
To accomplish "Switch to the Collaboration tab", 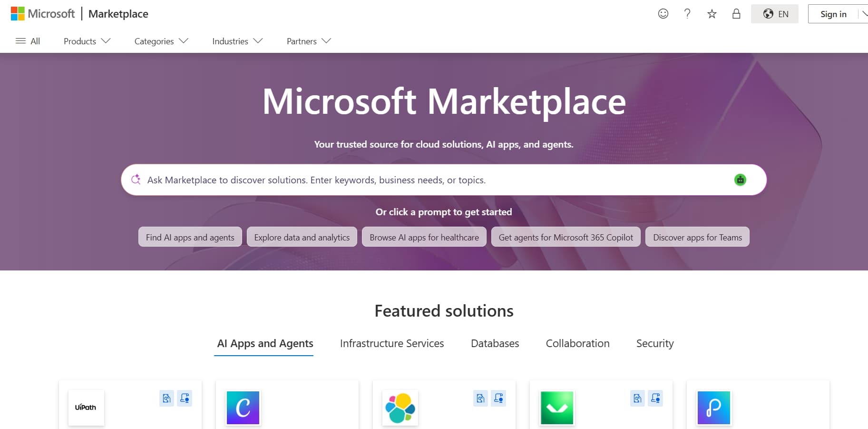I will 577,343.
